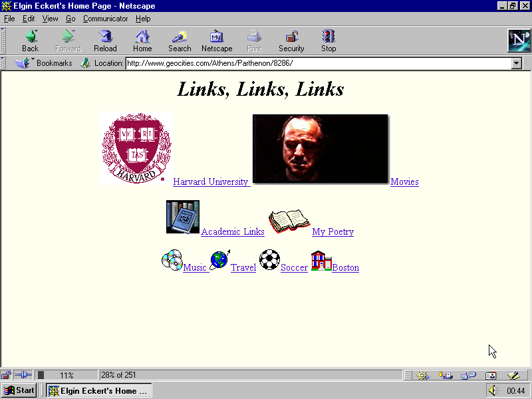532x399 pixels.
Task: Click in the Location URL field
Action: coord(319,63)
